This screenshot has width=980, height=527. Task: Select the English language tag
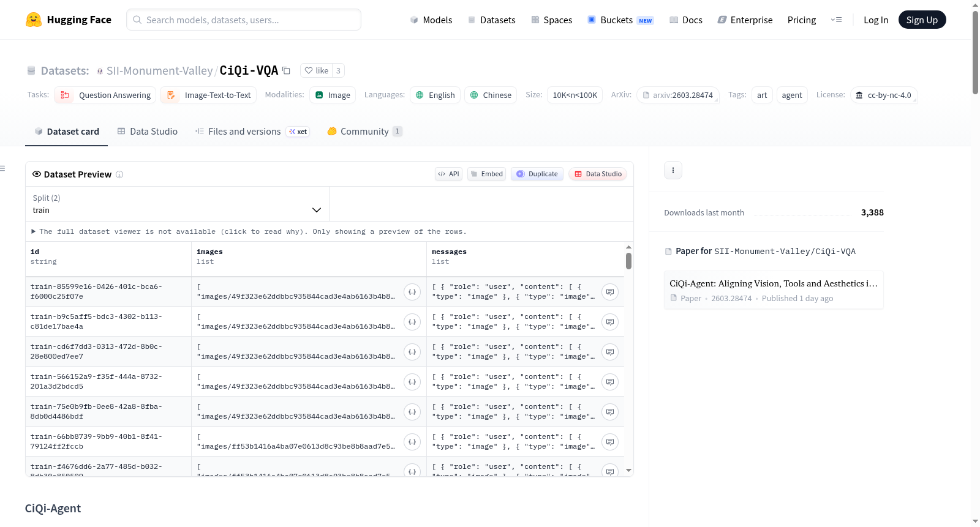[x=435, y=95]
